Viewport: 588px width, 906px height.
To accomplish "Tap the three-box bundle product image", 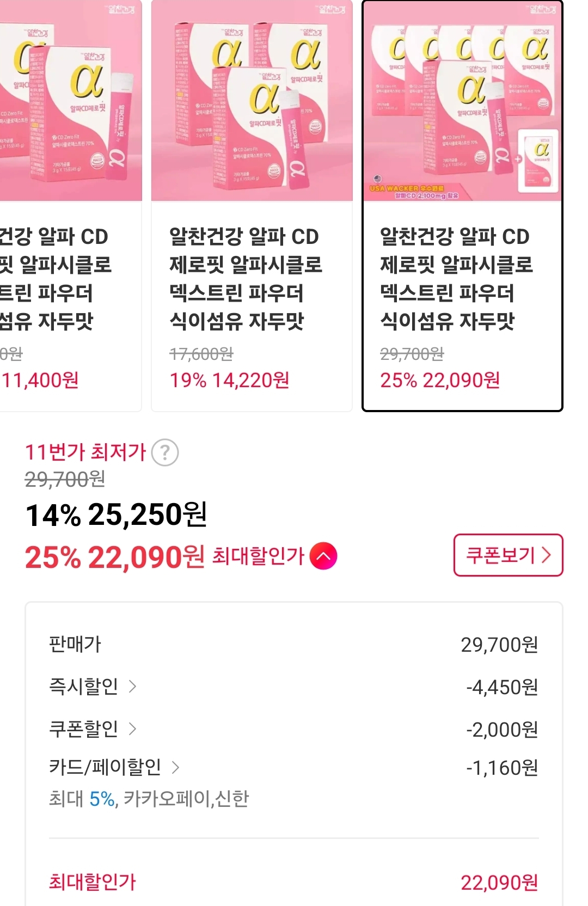I will [x=252, y=101].
